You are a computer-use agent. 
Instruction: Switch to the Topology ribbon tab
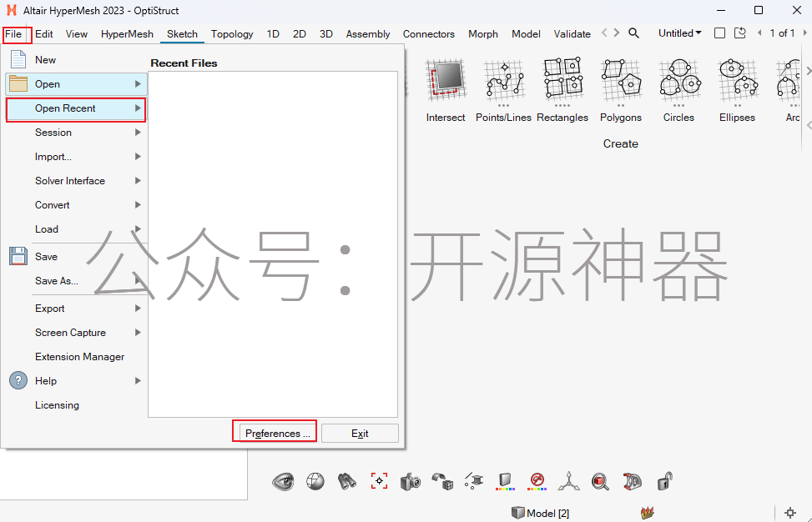tap(232, 34)
